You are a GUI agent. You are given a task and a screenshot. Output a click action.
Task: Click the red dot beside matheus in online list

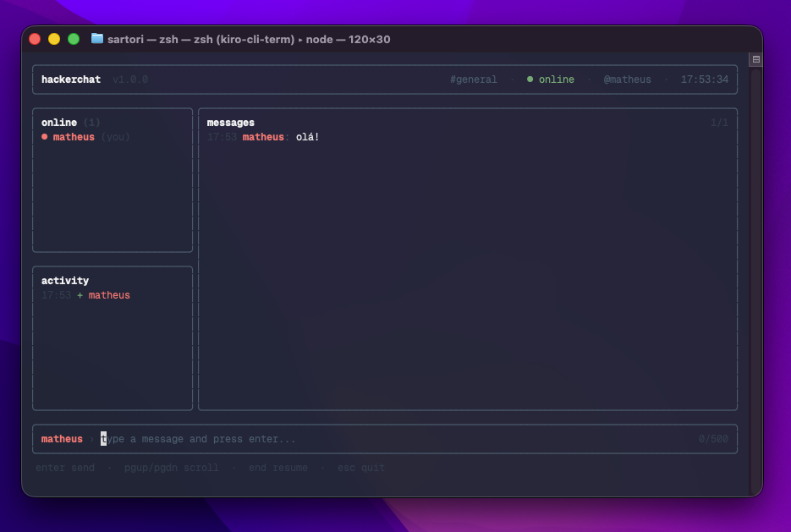(44, 137)
